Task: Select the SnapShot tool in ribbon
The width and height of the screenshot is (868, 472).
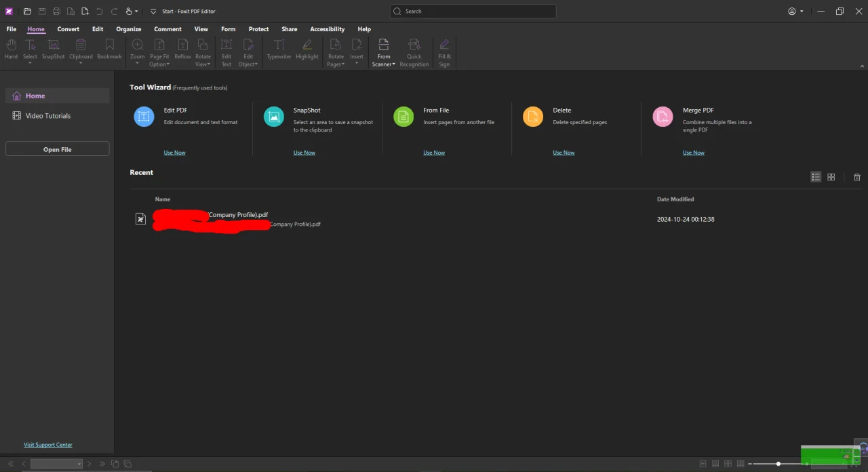Action: pyautogui.click(x=53, y=50)
